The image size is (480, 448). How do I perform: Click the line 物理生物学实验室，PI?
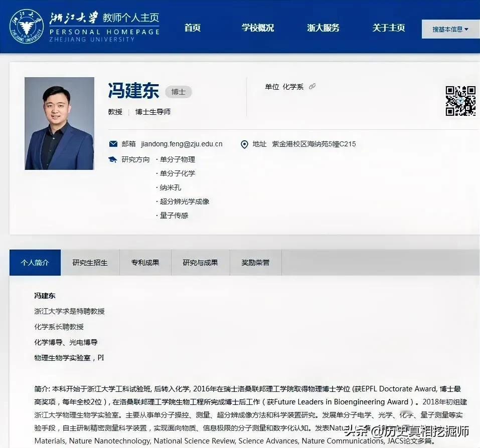pos(69,358)
